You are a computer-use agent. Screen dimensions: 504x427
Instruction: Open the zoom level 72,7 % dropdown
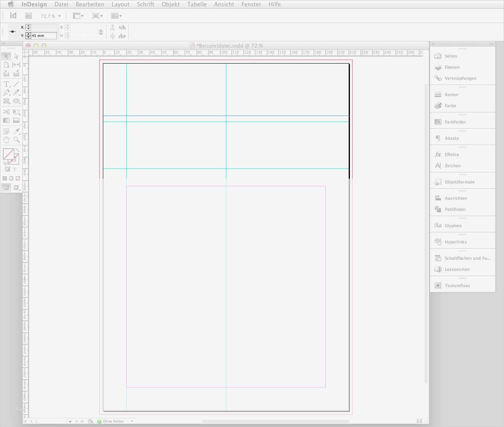coord(60,16)
